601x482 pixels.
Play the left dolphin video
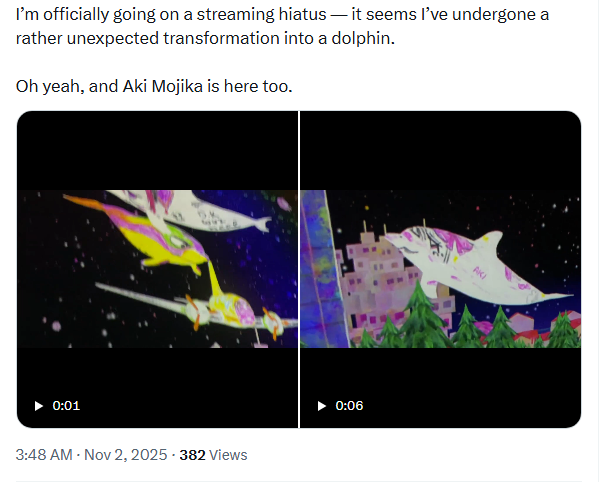[39, 405]
